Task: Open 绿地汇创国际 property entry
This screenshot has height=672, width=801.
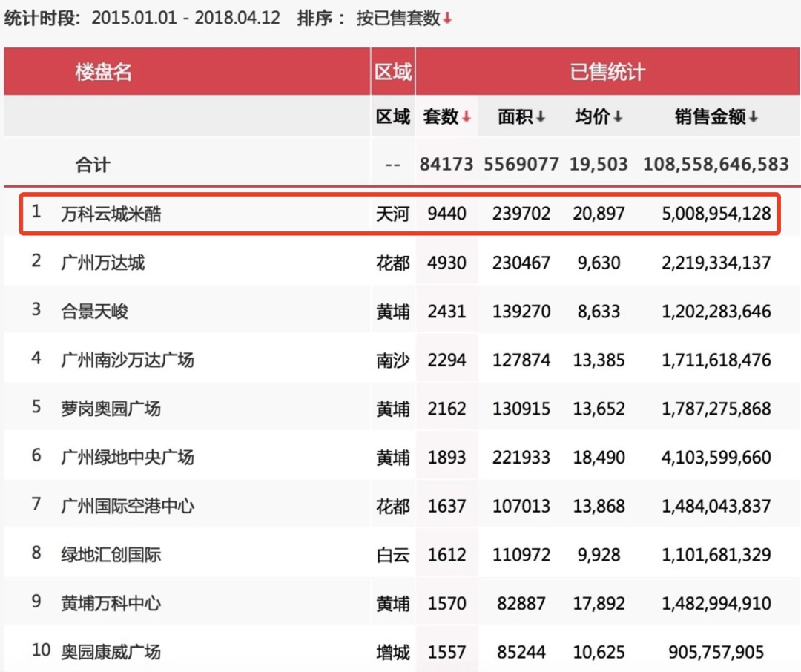Action: 111,555
